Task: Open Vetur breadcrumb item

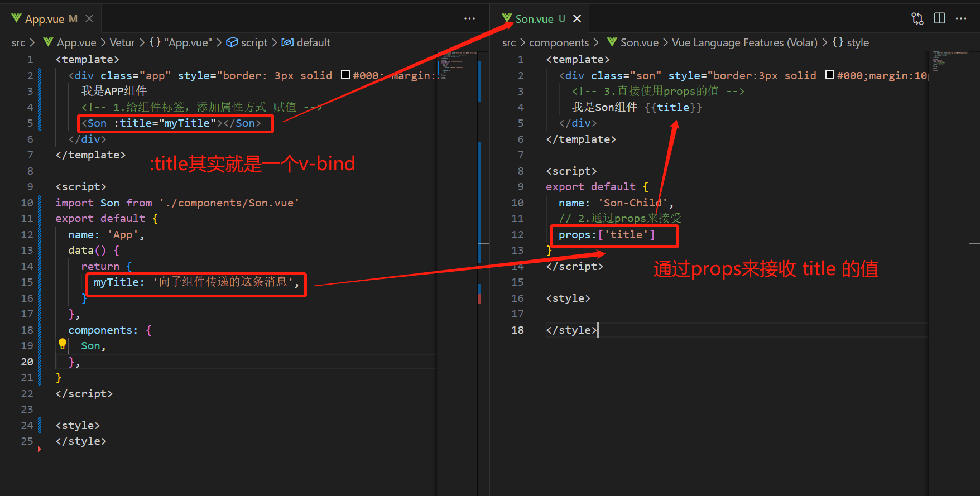Action: click(x=122, y=42)
